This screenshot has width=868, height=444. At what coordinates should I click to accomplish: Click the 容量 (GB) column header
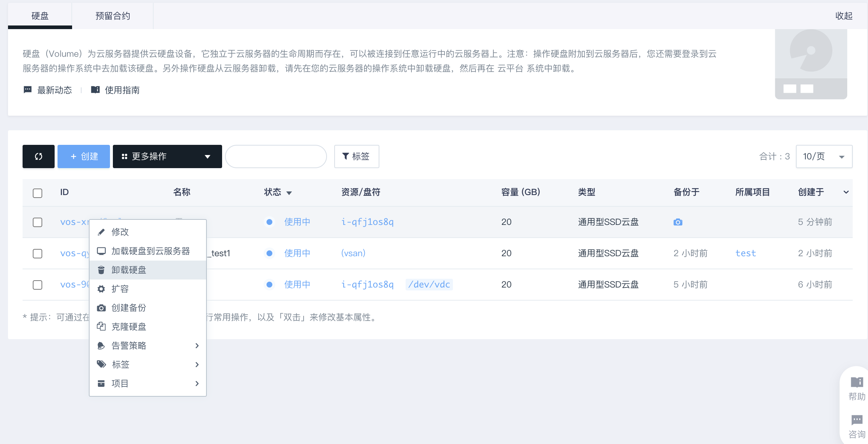tap(521, 192)
